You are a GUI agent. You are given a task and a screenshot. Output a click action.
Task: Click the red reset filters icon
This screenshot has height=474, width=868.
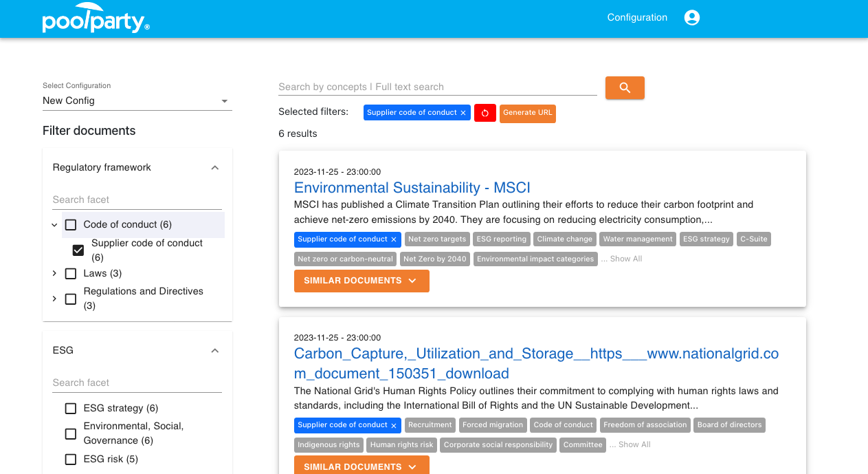pos(485,113)
